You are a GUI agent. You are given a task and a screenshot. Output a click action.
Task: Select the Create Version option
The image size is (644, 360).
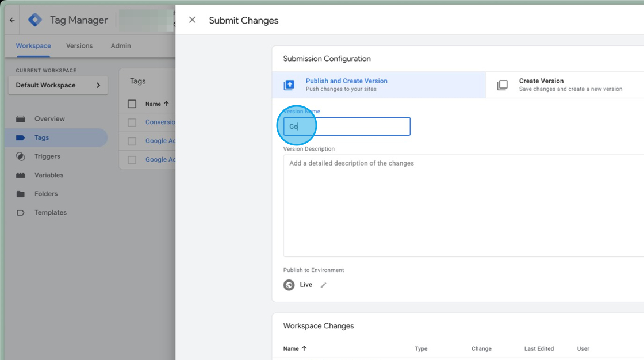click(x=541, y=84)
